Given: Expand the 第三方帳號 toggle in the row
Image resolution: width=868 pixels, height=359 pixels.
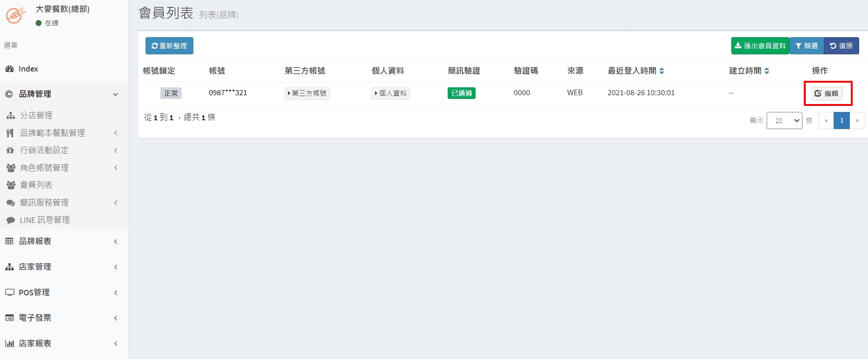Looking at the screenshot, I should [307, 93].
